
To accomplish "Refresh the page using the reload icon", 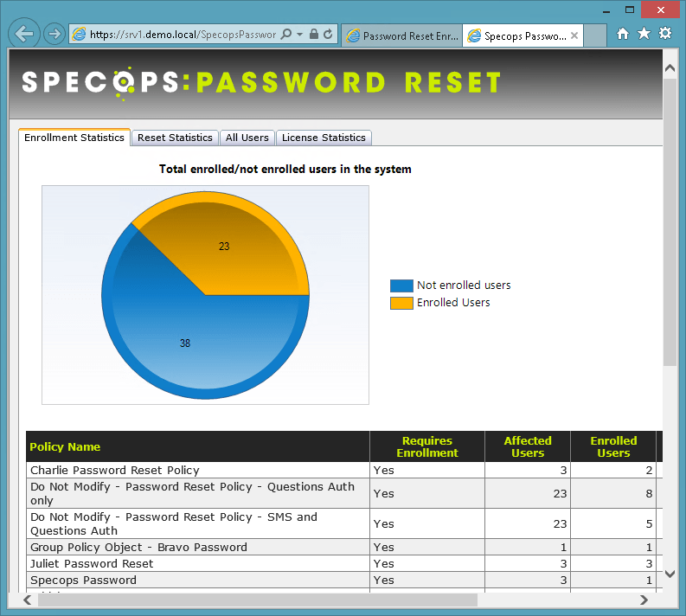I will (328, 35).
